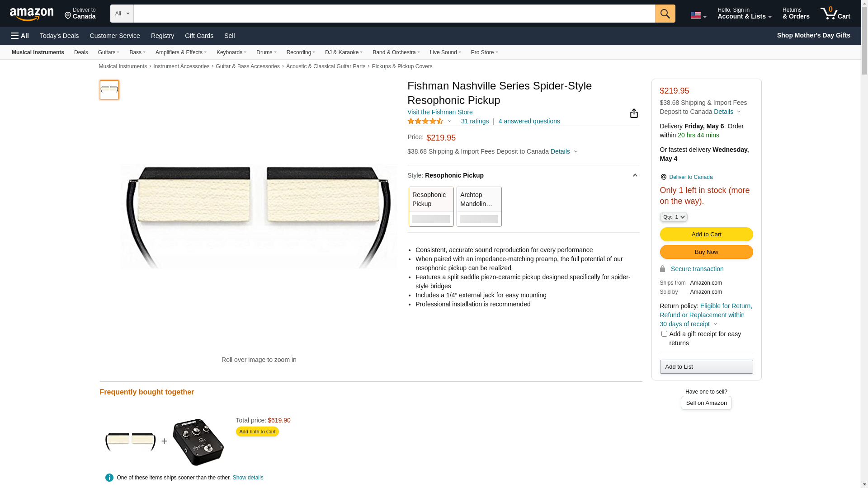Click the star rating graphic

(x=425, y=121)
